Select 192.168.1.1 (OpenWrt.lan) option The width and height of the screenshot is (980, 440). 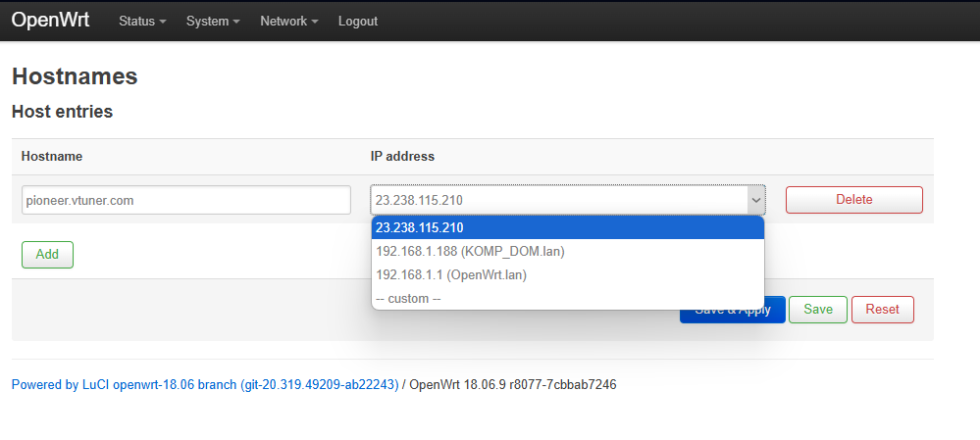point(568,274)
